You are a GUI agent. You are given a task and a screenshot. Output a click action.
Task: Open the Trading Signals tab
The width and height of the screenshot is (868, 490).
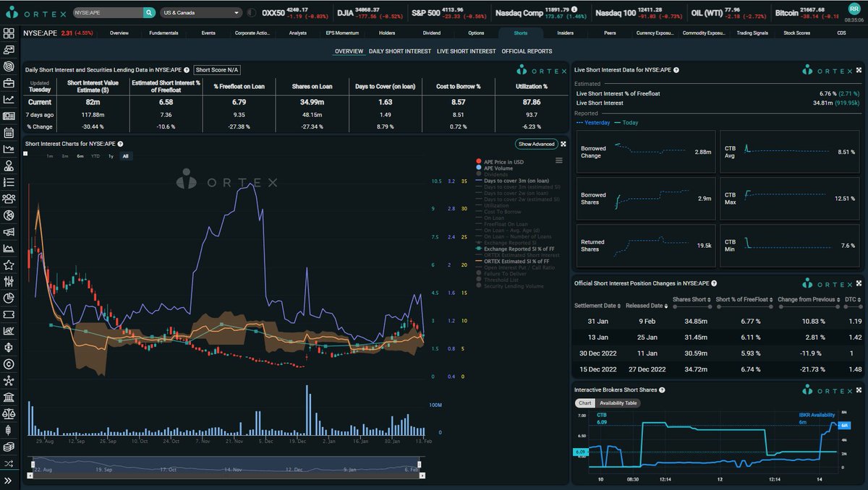[752, 33]
